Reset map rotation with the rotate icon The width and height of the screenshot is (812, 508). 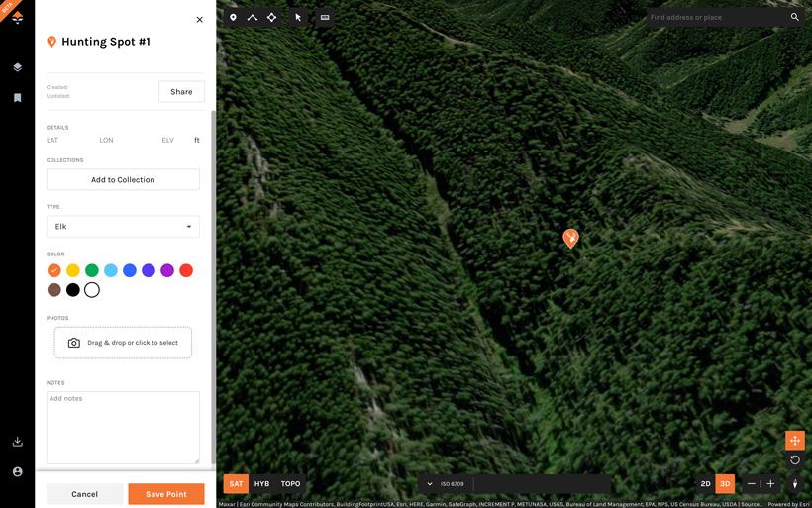click(x=794, y=460)
